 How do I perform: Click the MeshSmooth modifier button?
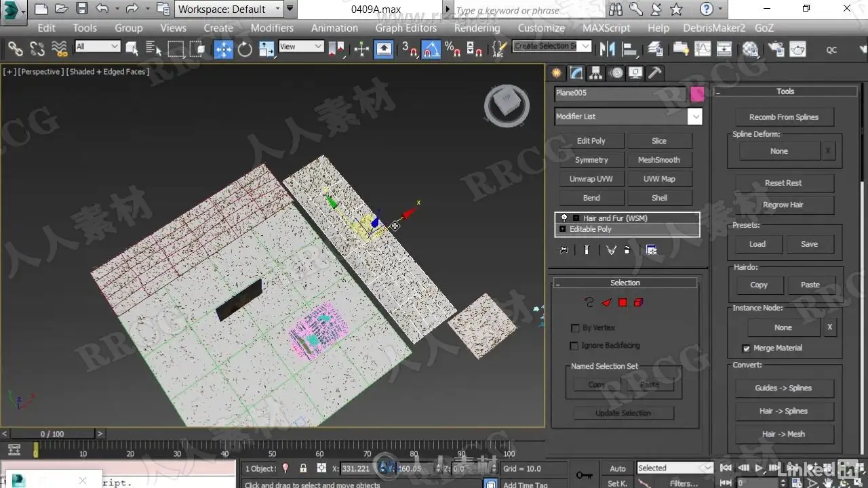(658, 160)
